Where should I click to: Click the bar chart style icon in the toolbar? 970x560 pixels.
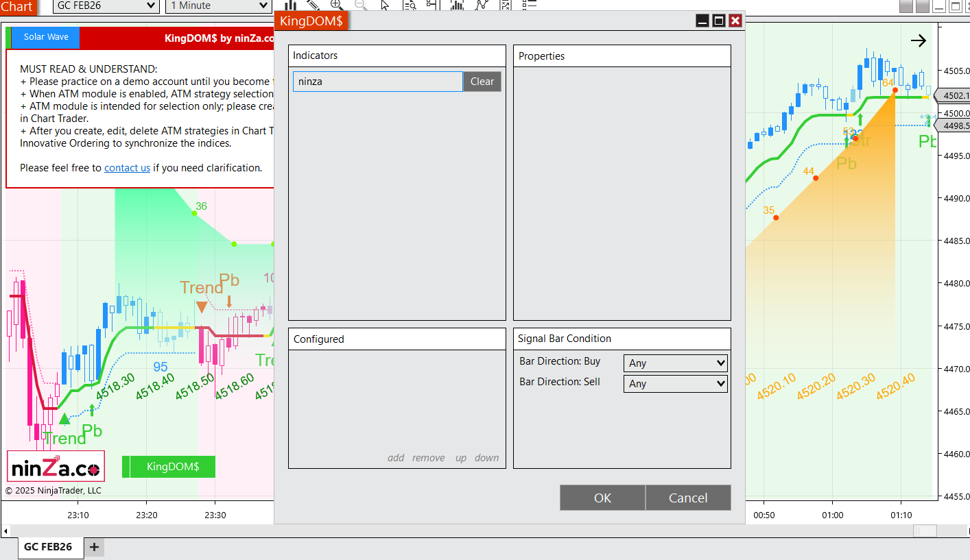pos(290,5)
